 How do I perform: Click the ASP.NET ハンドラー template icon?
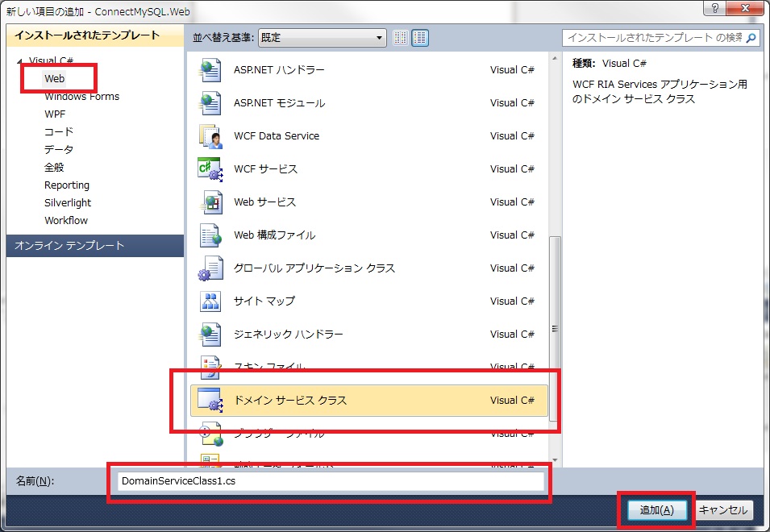pos(210,70)
